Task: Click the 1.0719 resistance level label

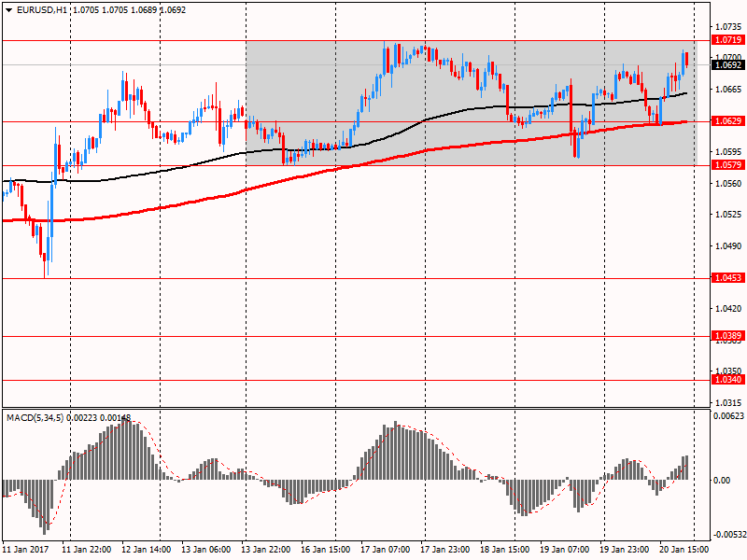Action: (728, 40)
